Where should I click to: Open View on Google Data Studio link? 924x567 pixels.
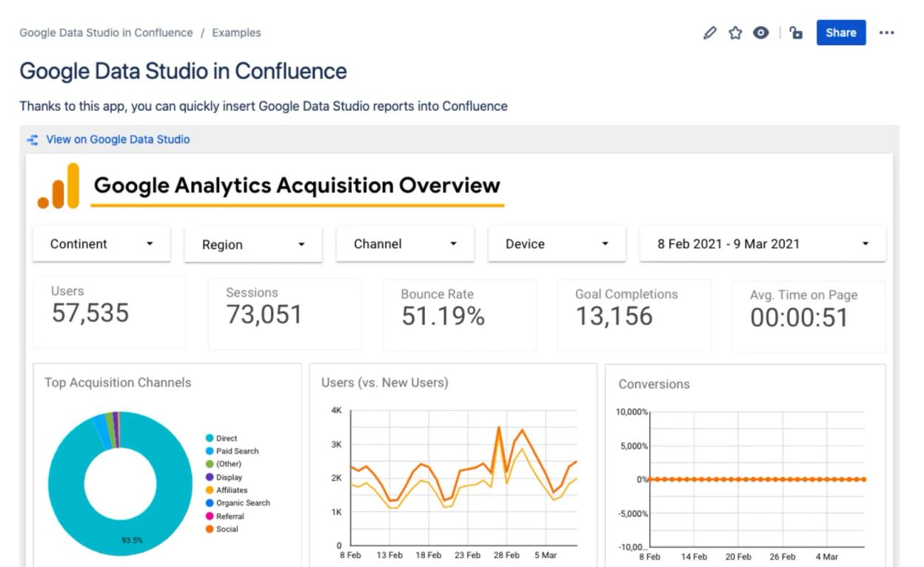point(118,139)
